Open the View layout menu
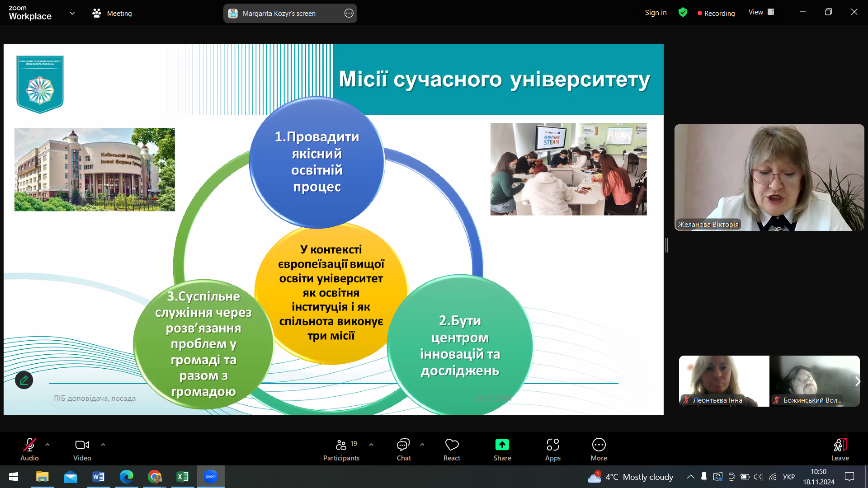This screenshot has height=488, width=868. (761, 12)
